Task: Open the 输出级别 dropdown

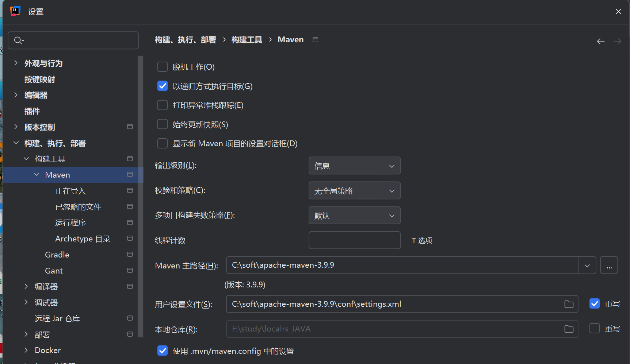Action: (x=354, y=166)
